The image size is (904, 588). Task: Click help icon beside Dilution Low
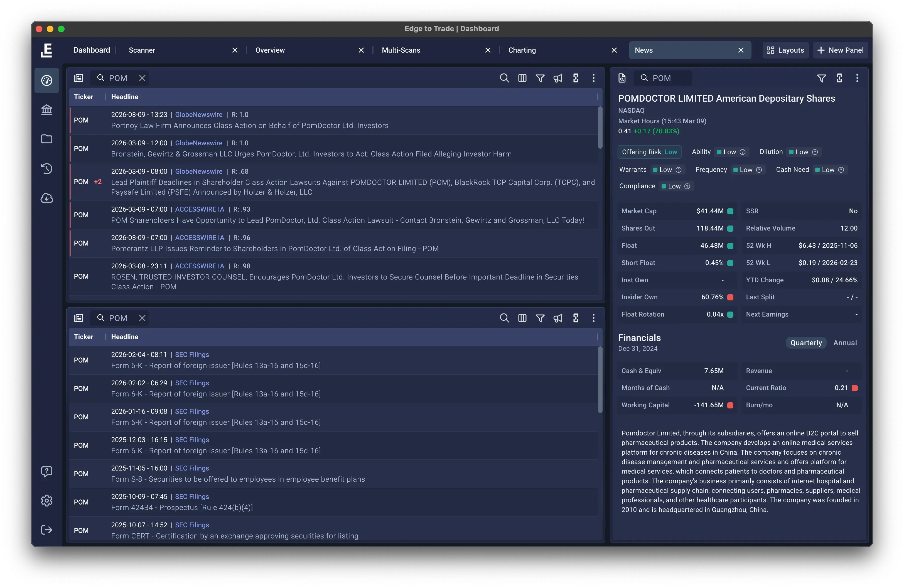pos(815,152)
